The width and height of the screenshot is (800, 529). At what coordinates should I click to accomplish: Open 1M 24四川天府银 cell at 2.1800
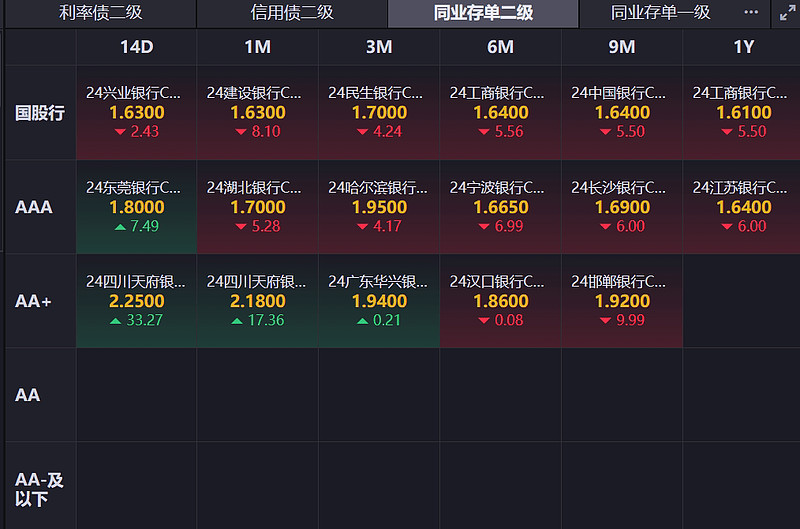click(258, 301)
